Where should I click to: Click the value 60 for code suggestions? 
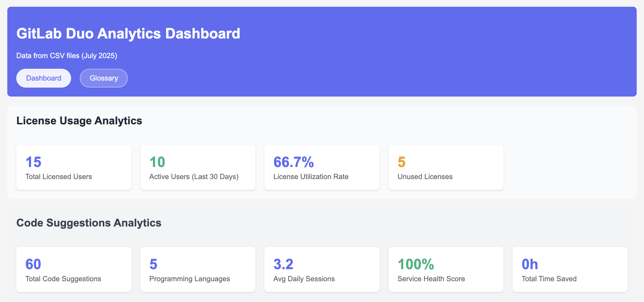pos(33,264)
